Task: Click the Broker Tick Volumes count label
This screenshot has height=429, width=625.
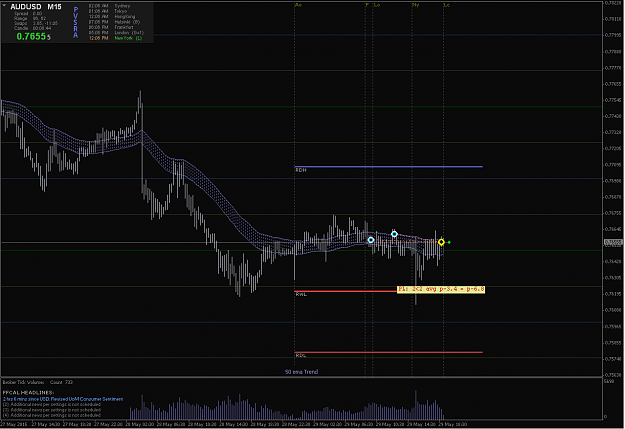Action: click(x=38, y=382)
